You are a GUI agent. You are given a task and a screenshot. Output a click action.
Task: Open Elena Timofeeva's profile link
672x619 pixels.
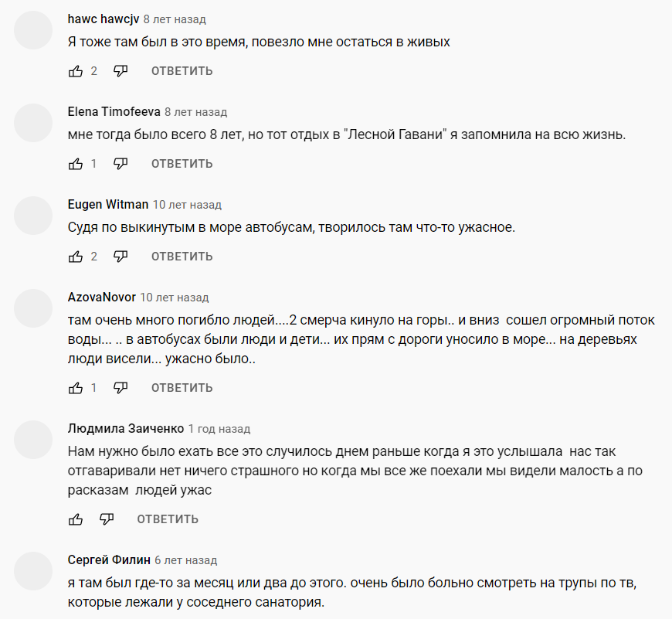(x=114, y=112)
